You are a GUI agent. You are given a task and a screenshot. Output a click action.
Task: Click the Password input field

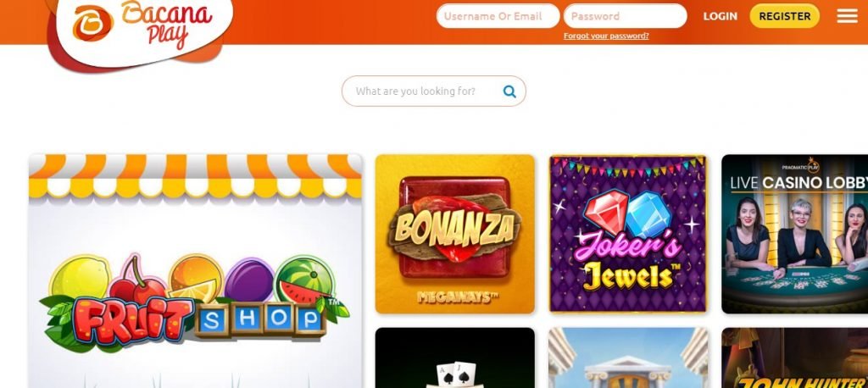point(625,16)
